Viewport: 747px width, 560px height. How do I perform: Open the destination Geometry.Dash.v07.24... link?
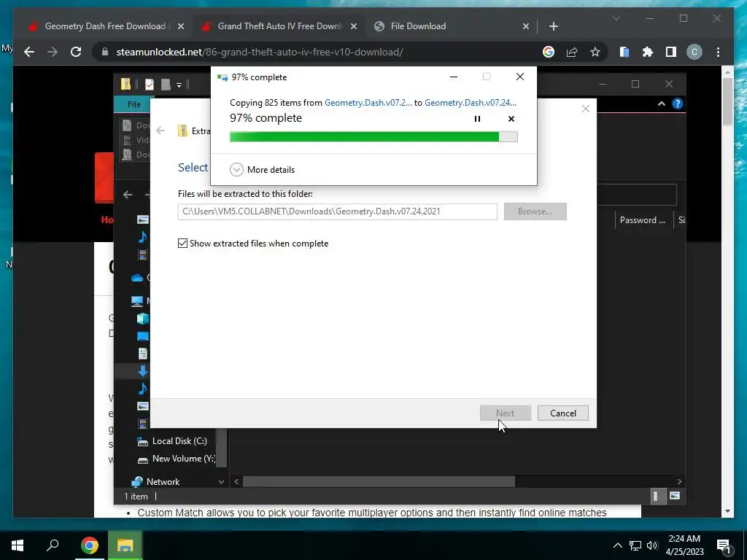click(471, 103)
